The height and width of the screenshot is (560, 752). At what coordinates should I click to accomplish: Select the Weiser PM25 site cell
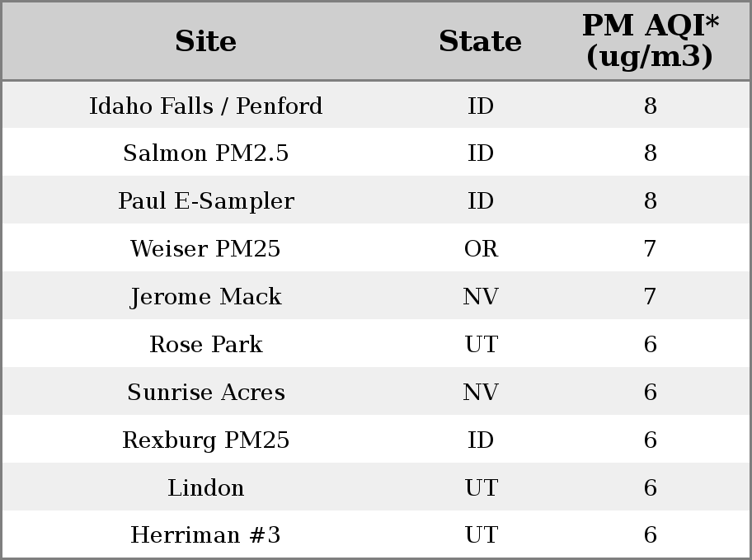point(206,248)
